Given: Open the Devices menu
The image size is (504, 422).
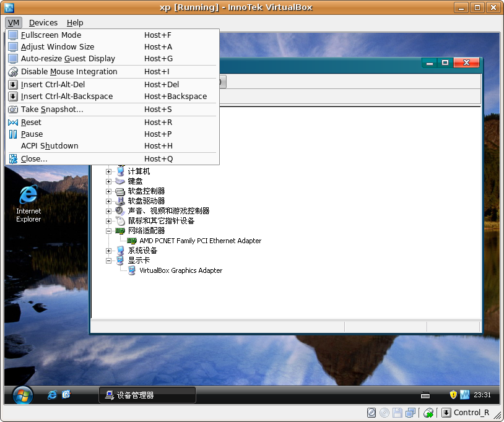Looking at the screenshot, I should 43,23.
